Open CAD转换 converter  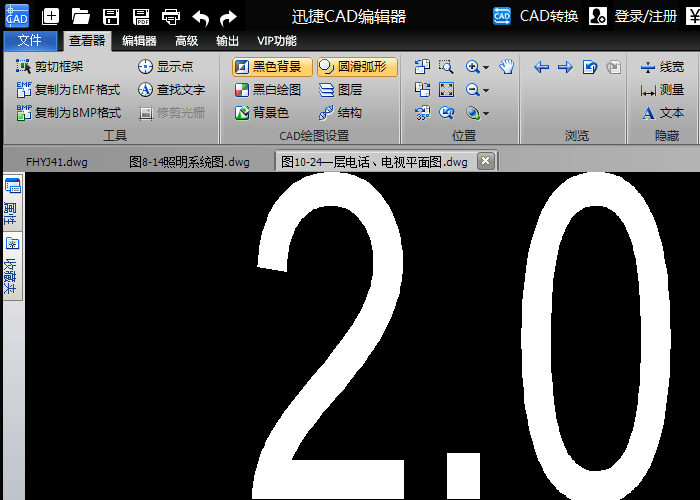pyautogui.click(x=535, y=17)
